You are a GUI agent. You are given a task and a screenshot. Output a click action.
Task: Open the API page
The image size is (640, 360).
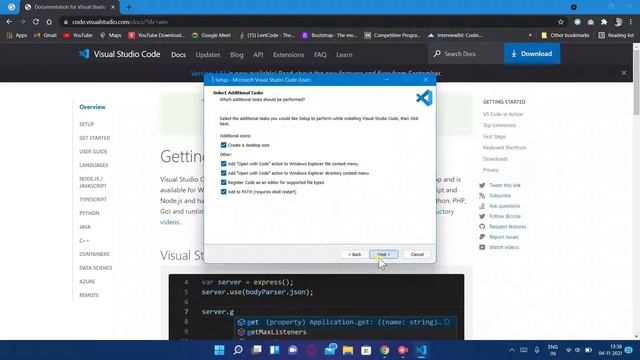pyautogui.click(x=258, y=55)
